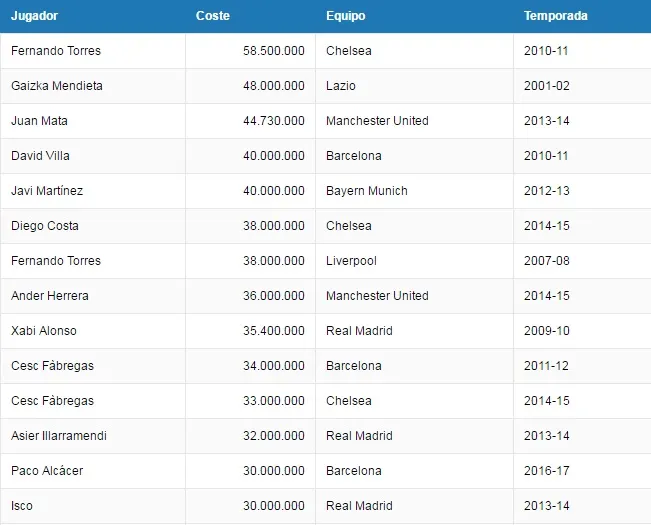Click the 58.500.000 cost value
The width and height of the screenshot is (651, 525).
click(x=274, y=51)
